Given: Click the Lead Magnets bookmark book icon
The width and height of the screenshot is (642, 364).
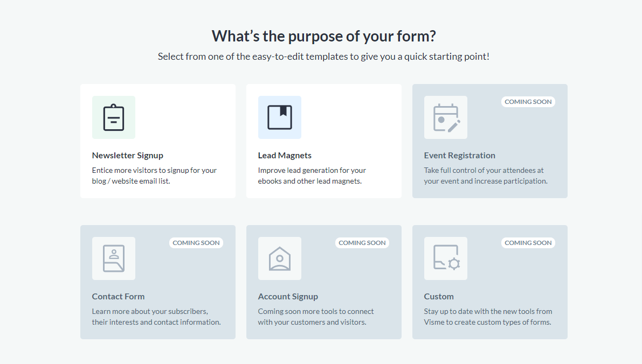Looking at the screenshot, I should pyautogui.click(x=280, y=117).
